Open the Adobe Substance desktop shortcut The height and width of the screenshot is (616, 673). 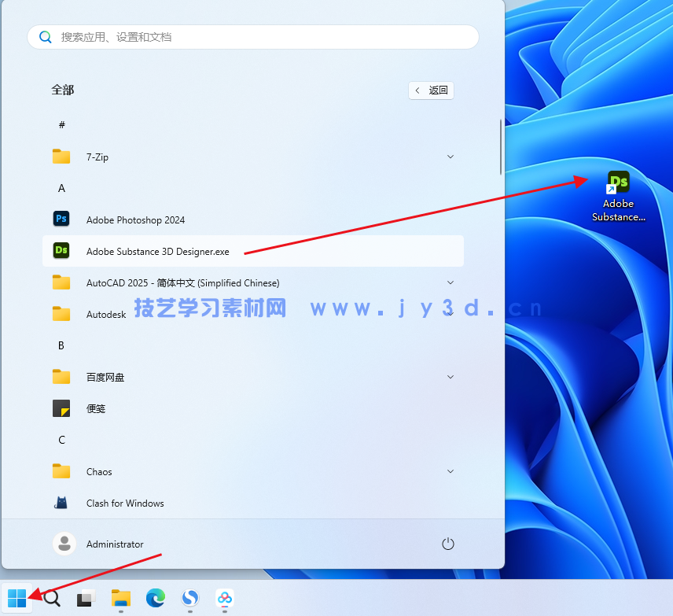pyautogui.click(x=618, y=197)
